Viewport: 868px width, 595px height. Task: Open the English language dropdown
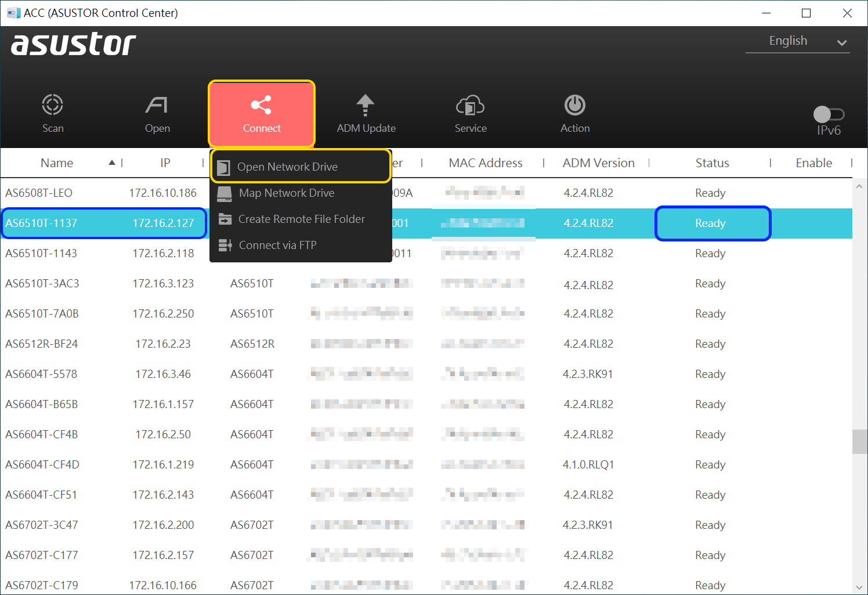(798, 41)
